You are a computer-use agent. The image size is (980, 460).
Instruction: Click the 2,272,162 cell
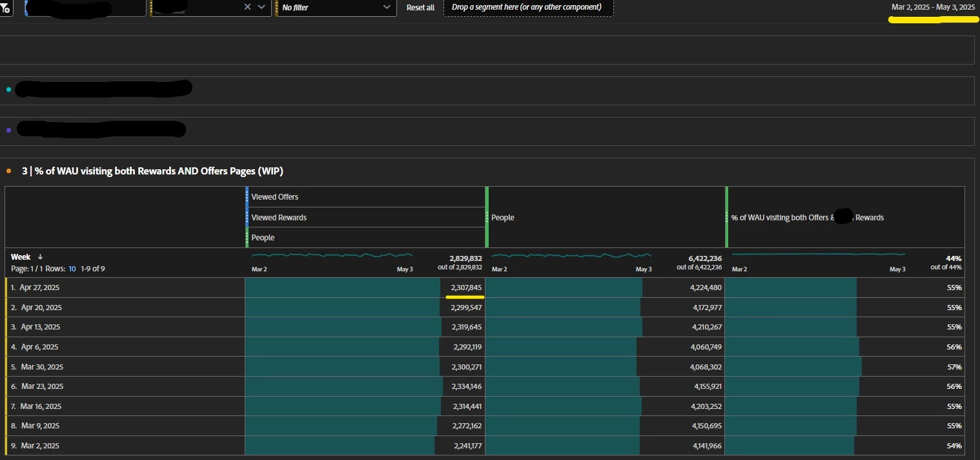click(x=365, y=426)
